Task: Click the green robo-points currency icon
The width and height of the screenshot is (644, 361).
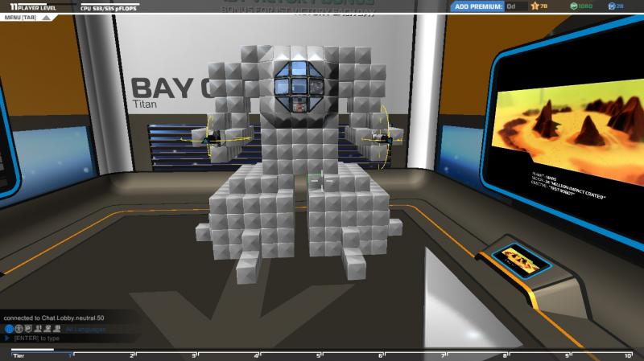Action: (x=573, y=6)
